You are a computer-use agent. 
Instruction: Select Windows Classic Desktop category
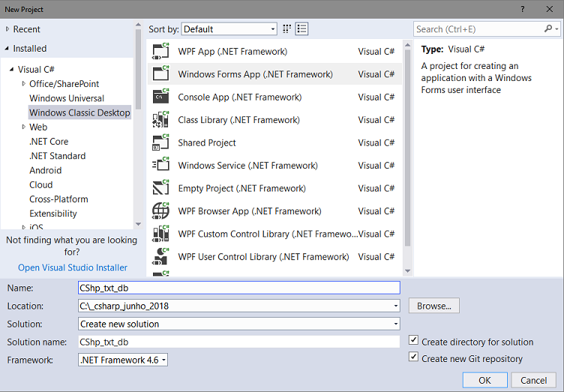tap(79, 112)
